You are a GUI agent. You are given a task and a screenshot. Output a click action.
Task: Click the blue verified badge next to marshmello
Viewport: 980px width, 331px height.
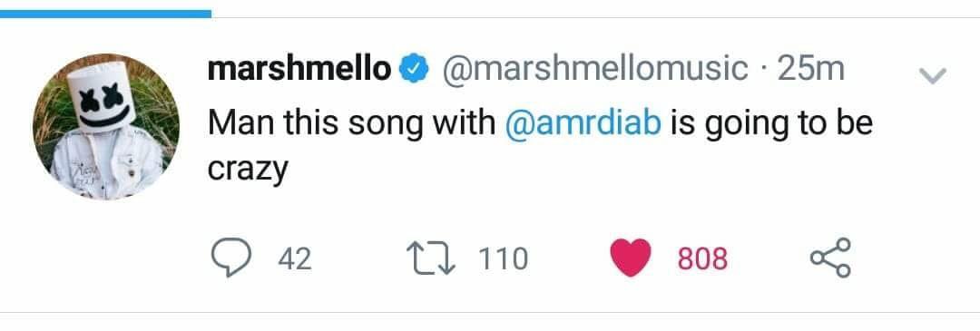413,69
